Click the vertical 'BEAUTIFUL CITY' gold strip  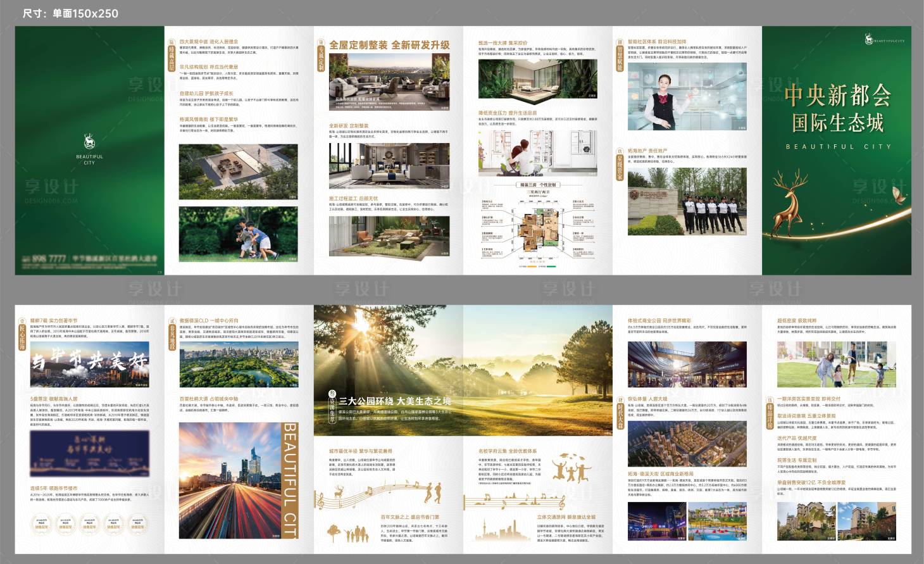(x=289, y=480)
